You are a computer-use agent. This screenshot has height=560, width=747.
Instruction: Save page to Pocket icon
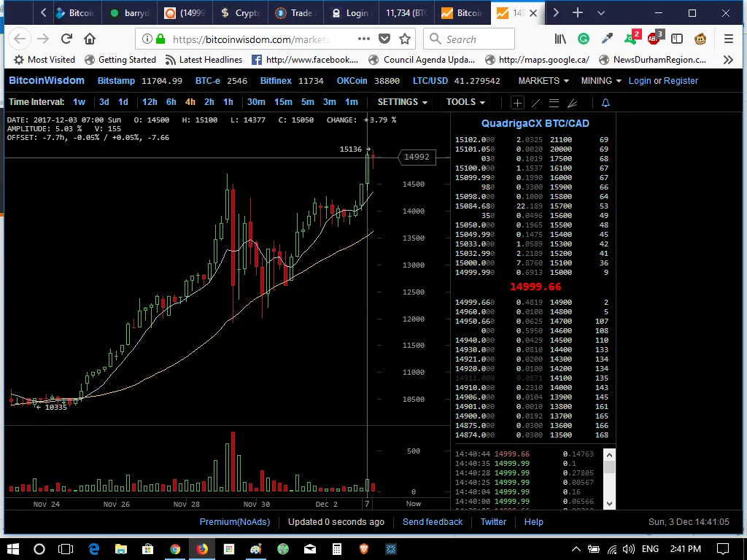(x=384, y=39)
